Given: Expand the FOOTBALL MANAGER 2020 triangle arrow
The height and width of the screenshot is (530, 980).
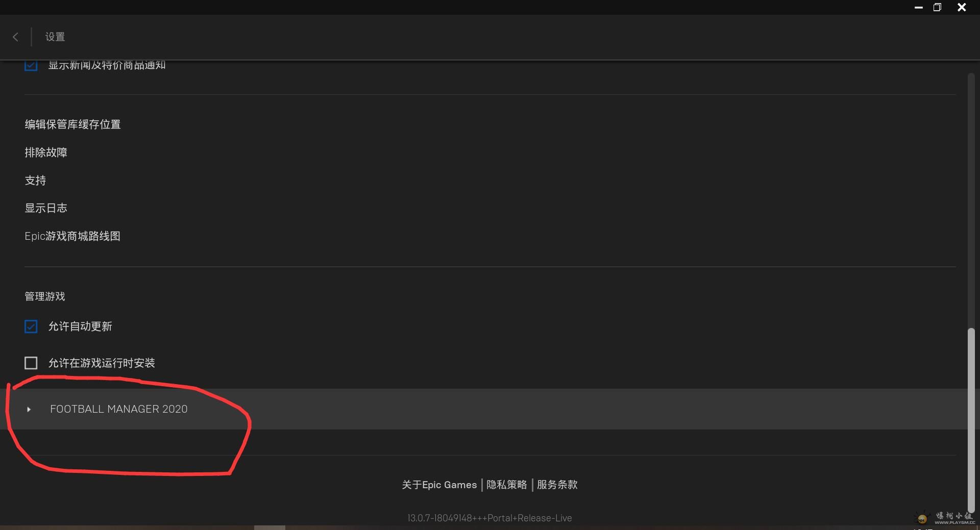Looking at the screenshot, I should point(29,409).
